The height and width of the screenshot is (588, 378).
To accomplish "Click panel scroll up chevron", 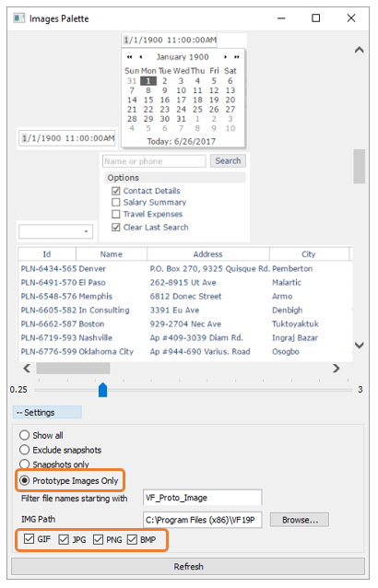I will pyautogui.click(x=359, y=50).
